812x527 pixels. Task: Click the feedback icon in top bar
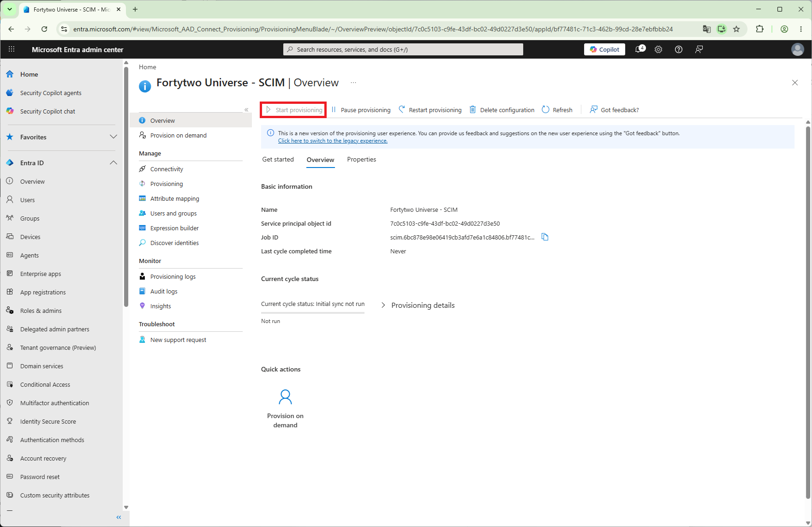[x=699, y=49]
